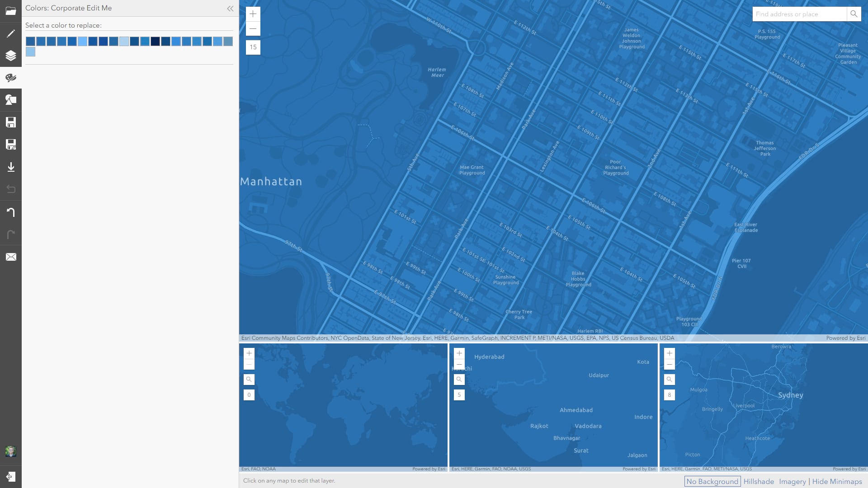
Task: Toggle Imagery background
Action: pyautogui.click(x=792, y=481)
